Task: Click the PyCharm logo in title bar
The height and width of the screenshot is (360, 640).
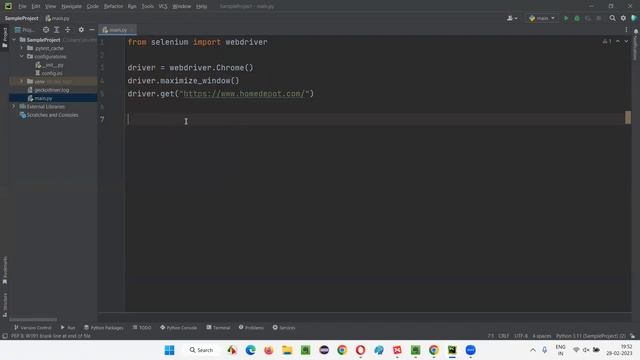Action: (x=8, y=6)
